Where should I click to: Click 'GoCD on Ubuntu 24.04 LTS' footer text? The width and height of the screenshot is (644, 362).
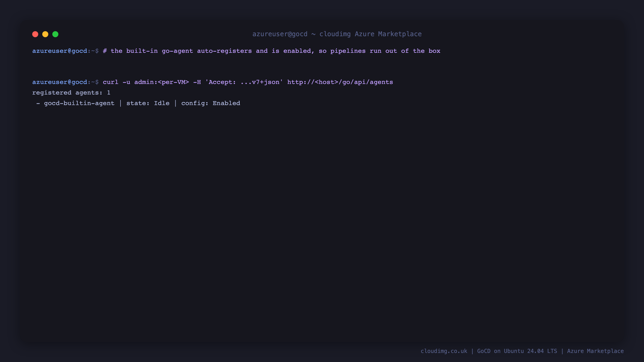[x=517, y=351]
